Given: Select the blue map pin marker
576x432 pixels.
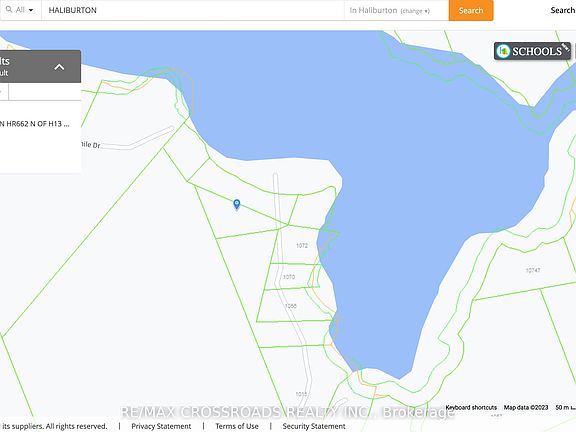Looking at the screenshot, I should click(x=237, y=204).
